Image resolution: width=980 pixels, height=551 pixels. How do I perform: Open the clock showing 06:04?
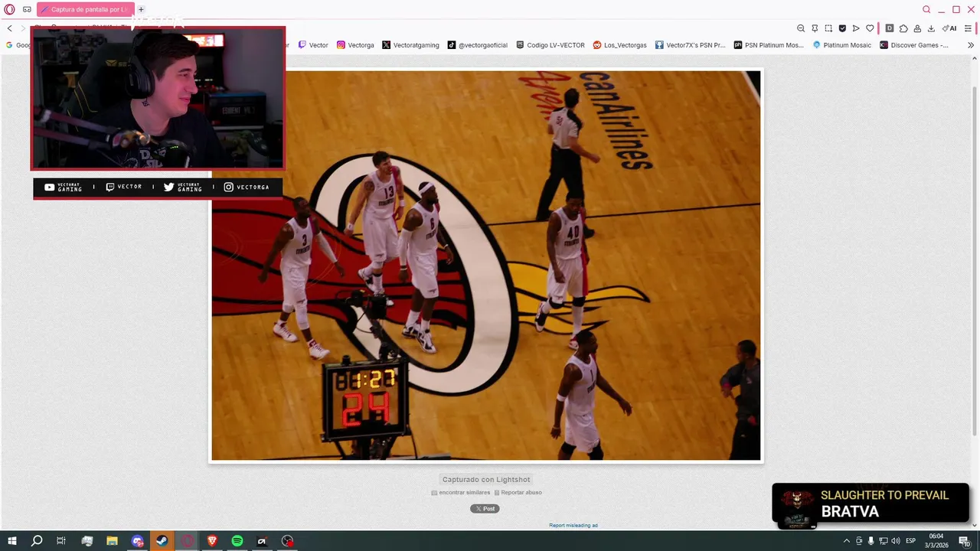coord(936,540)
